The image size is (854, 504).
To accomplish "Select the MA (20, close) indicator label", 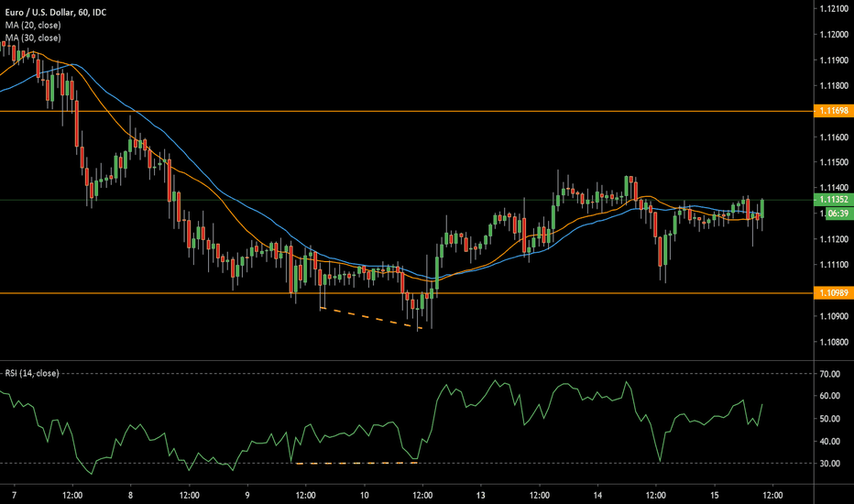I will [31, 25].
